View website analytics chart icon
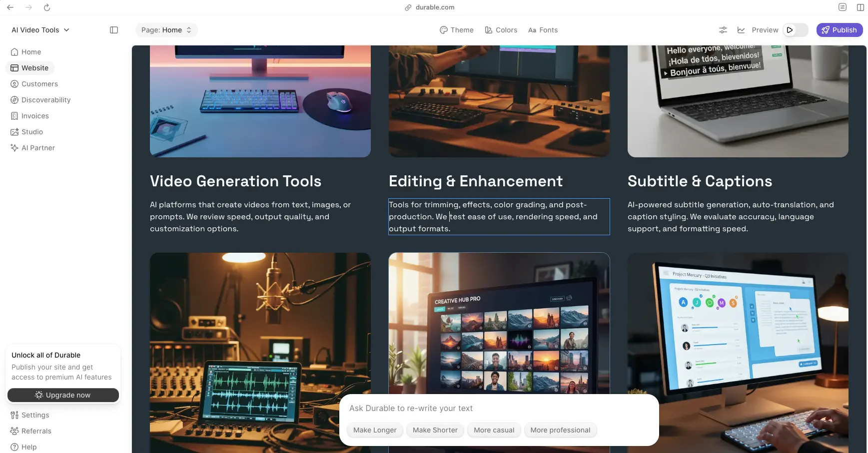 click(741, 30)
